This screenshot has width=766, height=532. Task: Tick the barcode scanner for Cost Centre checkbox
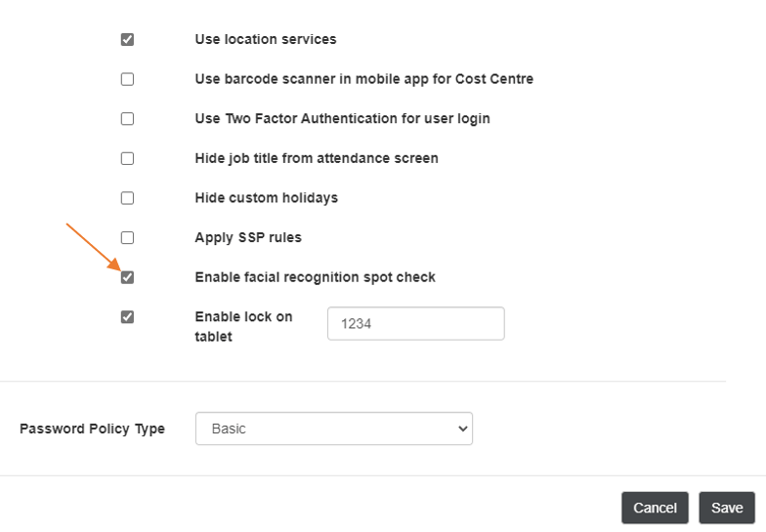[127, 79]
